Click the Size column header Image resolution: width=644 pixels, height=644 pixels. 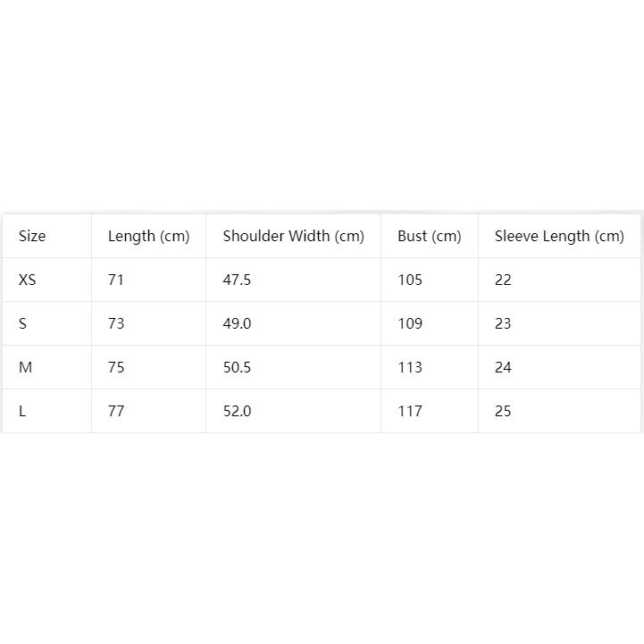32,236
